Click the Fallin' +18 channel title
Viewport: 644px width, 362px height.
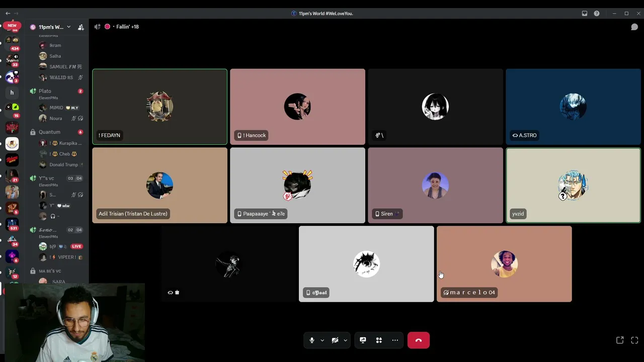click(127, 27)
